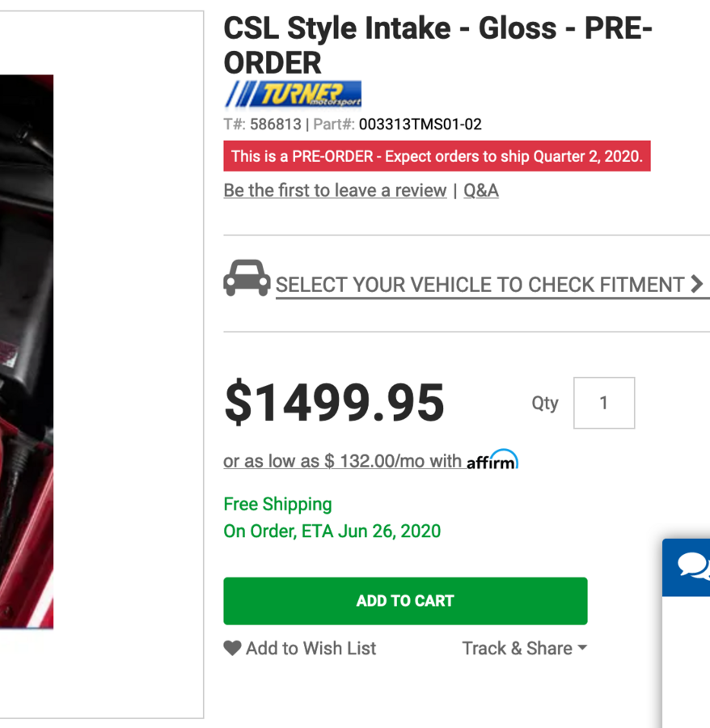710x728 pixels.
Task: Open the 'Be the first to leave a review' link
Action: pos(335,190)
